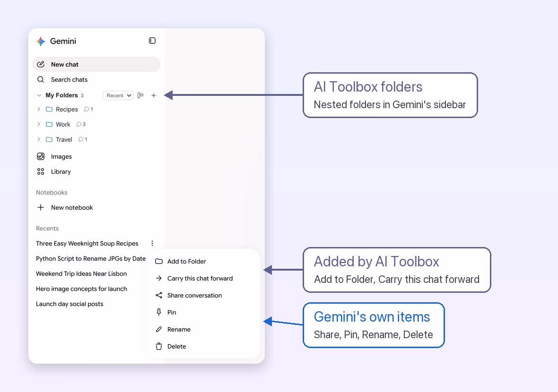
Task: Click the Recents section heading
Action: click(x=47, y=229)
